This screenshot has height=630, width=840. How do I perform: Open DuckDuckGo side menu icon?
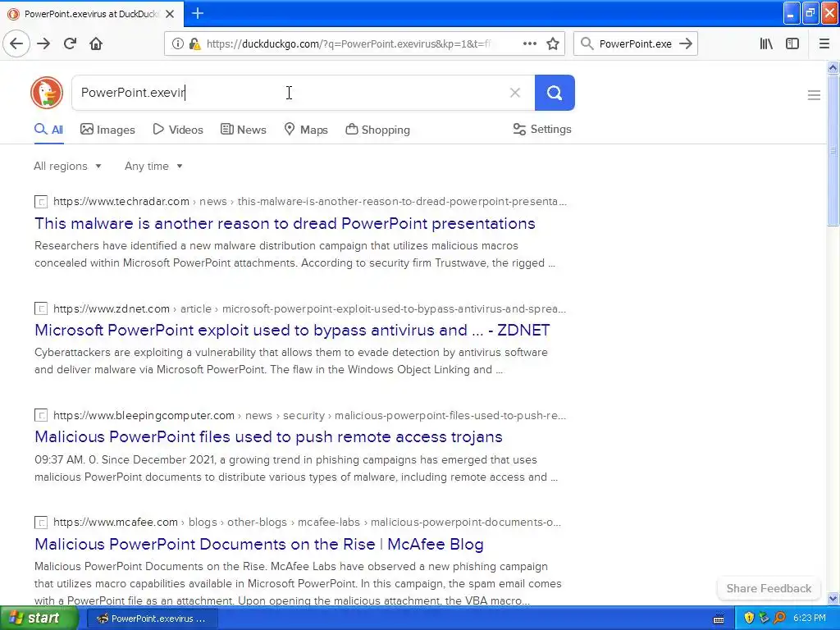pos(814,95)
